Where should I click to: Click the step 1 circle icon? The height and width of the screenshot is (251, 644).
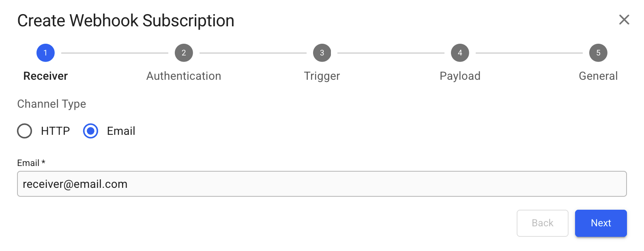(x=45, y=53)
